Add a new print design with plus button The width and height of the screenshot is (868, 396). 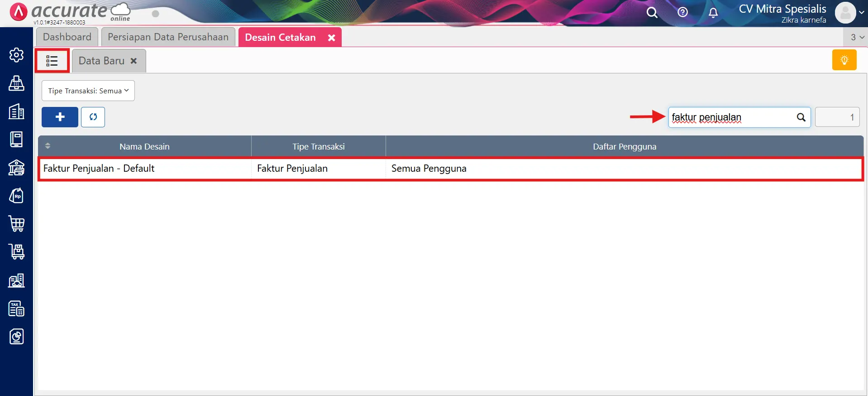[x=60, y=117]
